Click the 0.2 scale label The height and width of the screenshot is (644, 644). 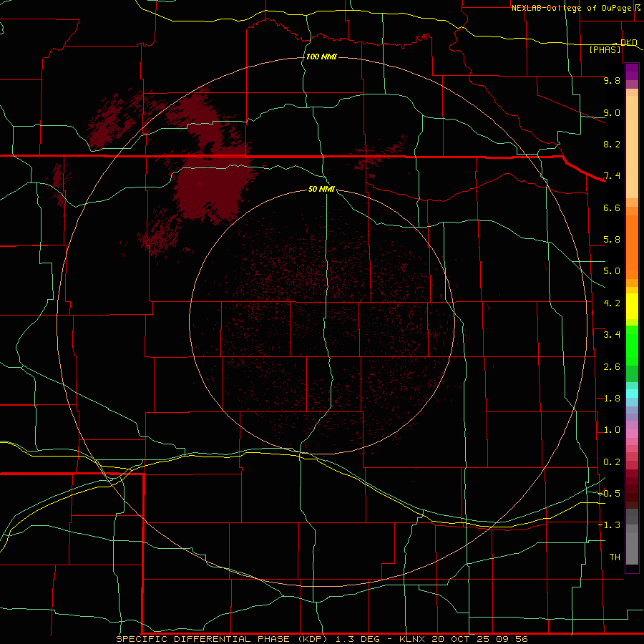click(612, 462)
